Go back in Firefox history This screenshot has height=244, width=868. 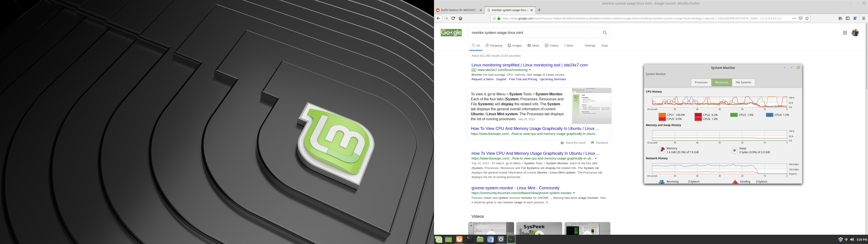click(x=438, y=19)
